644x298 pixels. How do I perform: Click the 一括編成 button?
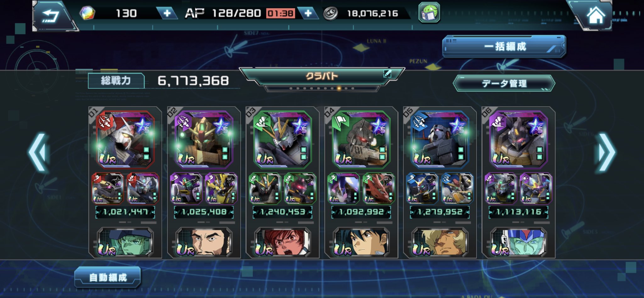pyautogui.click(x=504, y=47)
